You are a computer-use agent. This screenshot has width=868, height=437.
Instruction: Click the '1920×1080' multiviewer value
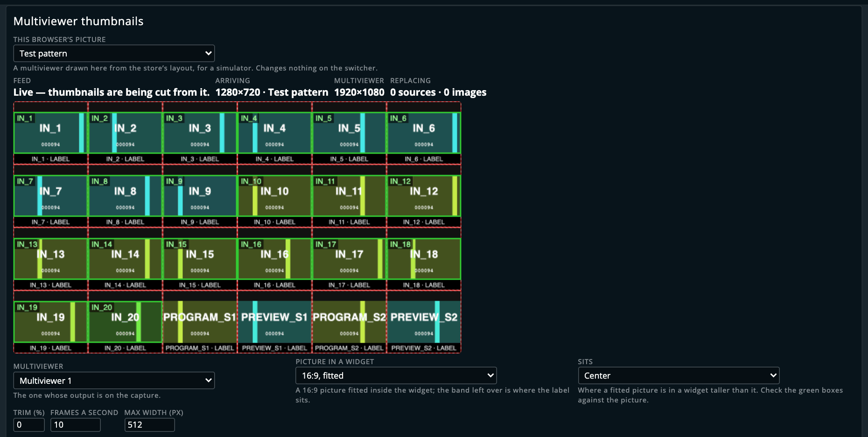coord(359,92)
